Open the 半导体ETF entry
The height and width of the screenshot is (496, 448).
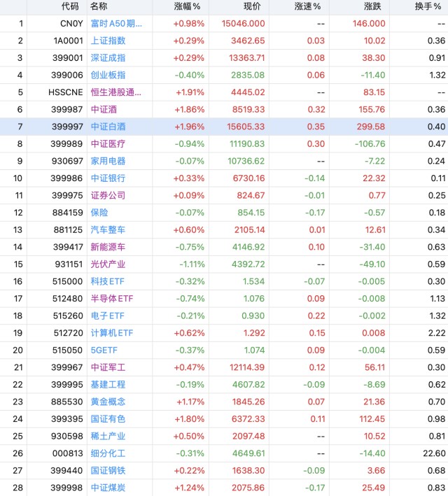[112, 299]
